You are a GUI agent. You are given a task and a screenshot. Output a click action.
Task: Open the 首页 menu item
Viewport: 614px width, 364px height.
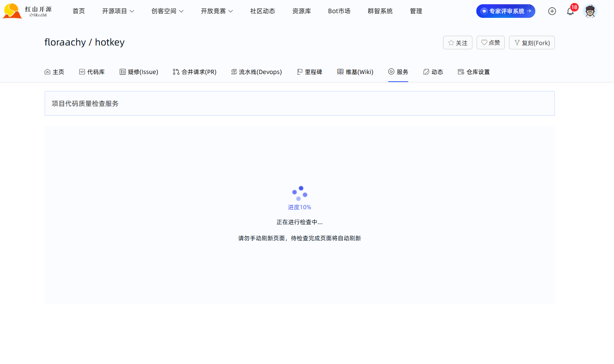tap(79, 11)
